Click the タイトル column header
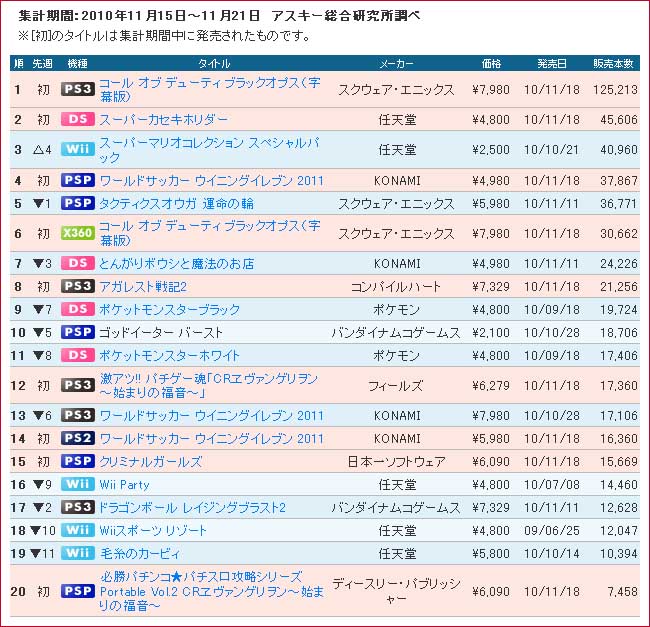650x627 pixels. pyautogui.click(x=213, y=63)
